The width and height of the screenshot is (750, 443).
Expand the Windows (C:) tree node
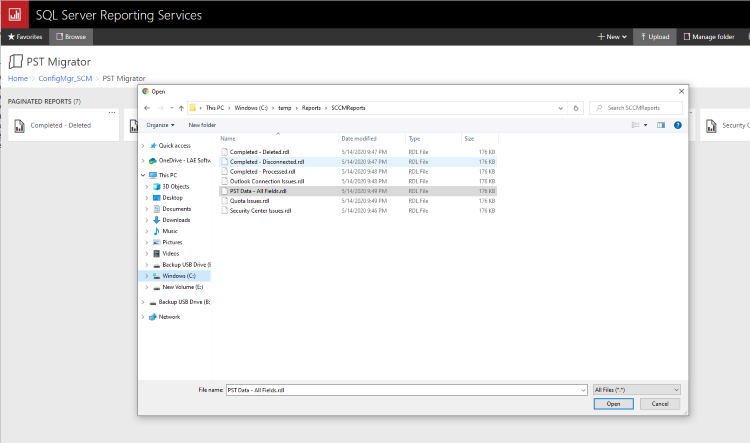[x=147, y=276]
